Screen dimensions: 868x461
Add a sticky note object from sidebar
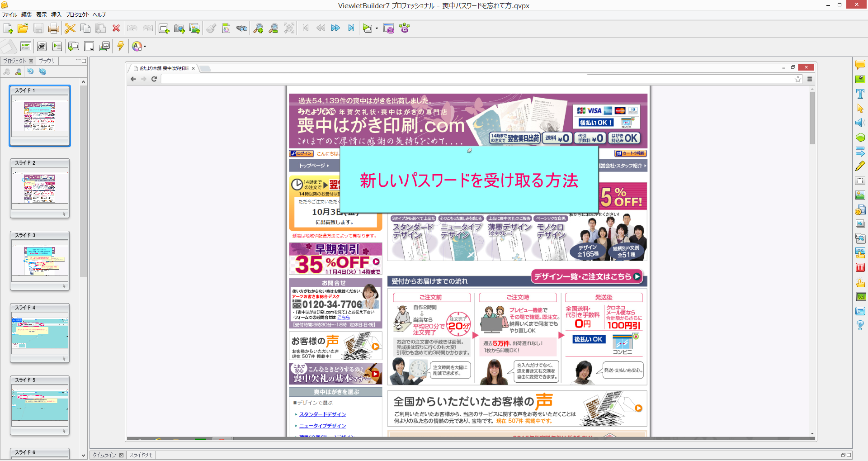tap(860, 79)
